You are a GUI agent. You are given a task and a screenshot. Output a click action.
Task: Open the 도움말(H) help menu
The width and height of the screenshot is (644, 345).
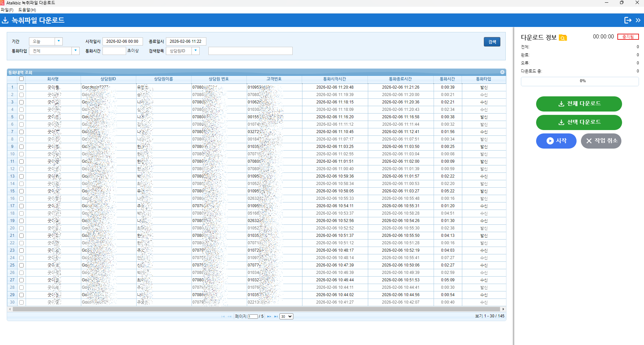pyautogui.click(x=27, y=10)
